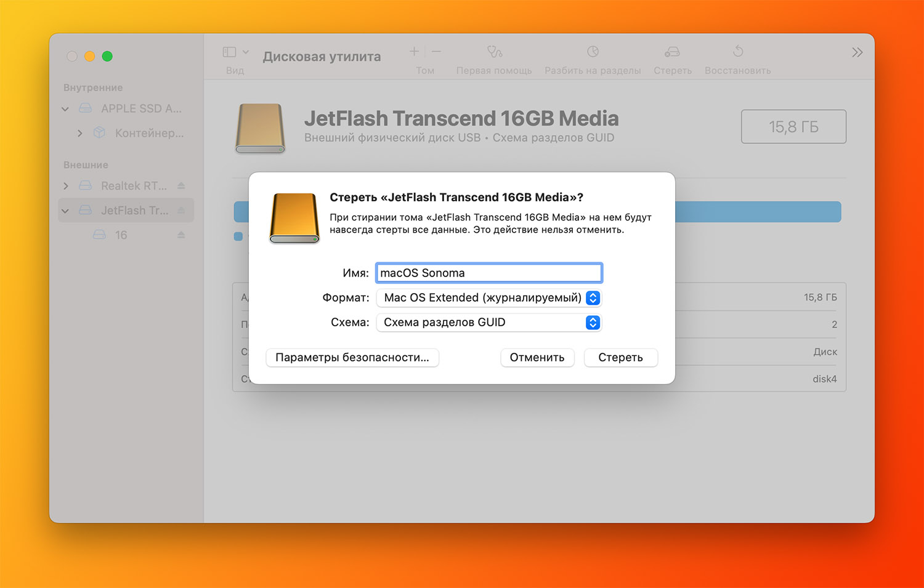Click the 15,8 ГБ table value

pyautogui.click(x=820, y=297)
